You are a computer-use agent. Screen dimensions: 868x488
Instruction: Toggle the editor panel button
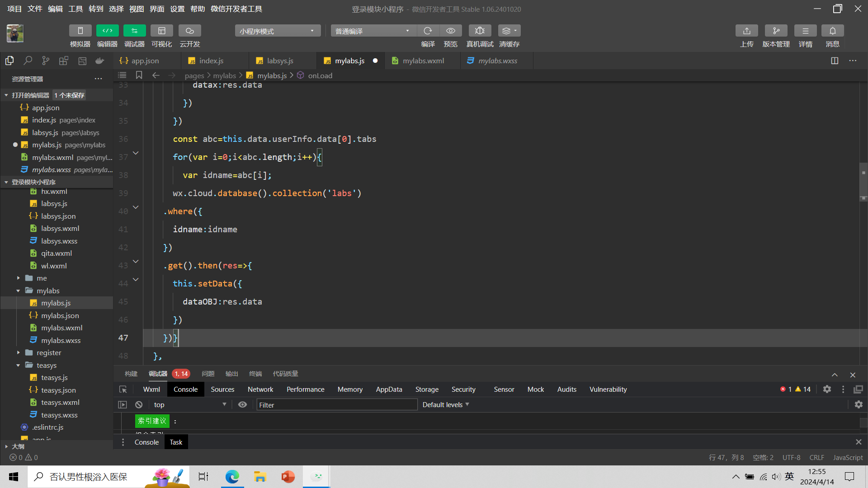coord(107,31)
